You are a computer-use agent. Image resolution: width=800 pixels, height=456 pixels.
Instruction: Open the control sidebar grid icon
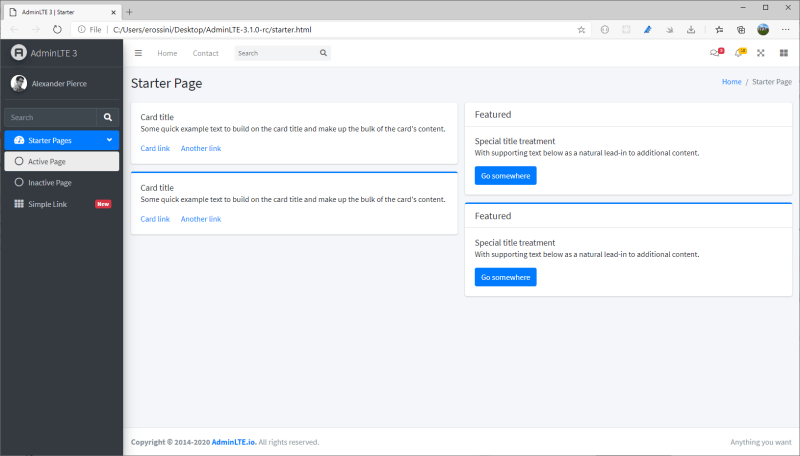pyautogui.click(x=784, y=53)
